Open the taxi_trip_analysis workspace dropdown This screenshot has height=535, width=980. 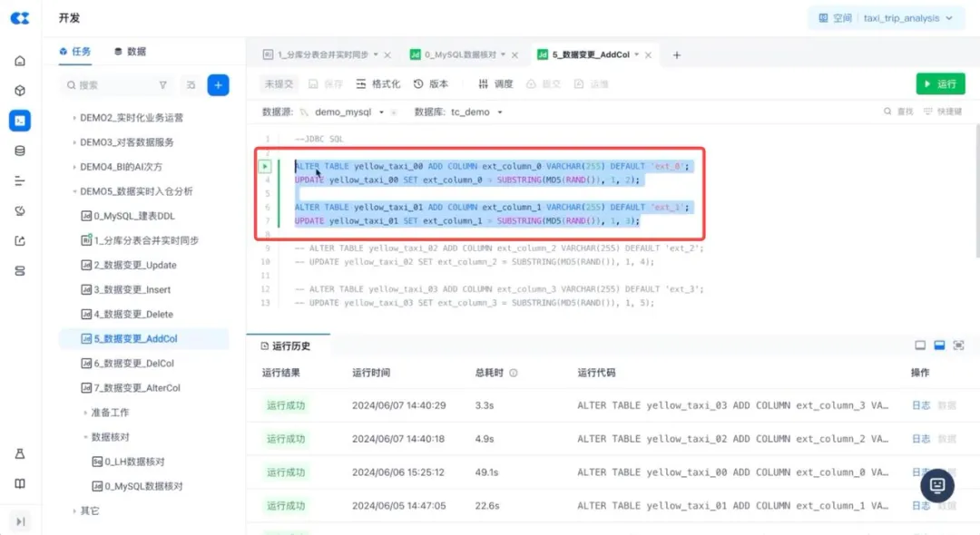pos(949,18)
